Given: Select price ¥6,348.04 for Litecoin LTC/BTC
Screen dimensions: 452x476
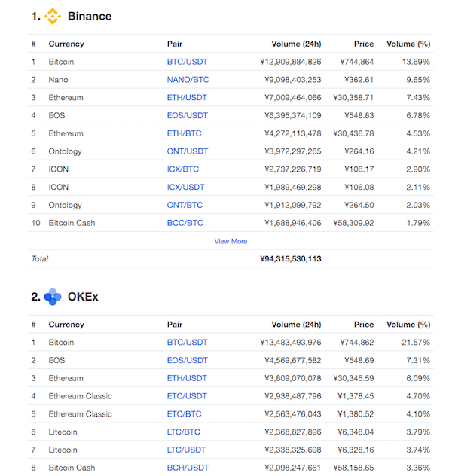Looking at the screenshot, I should 356,432.
